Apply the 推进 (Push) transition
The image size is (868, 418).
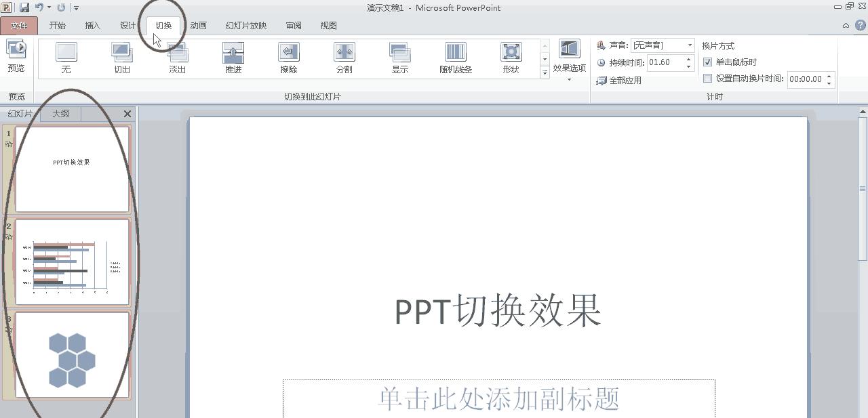(x=233, y=57)
